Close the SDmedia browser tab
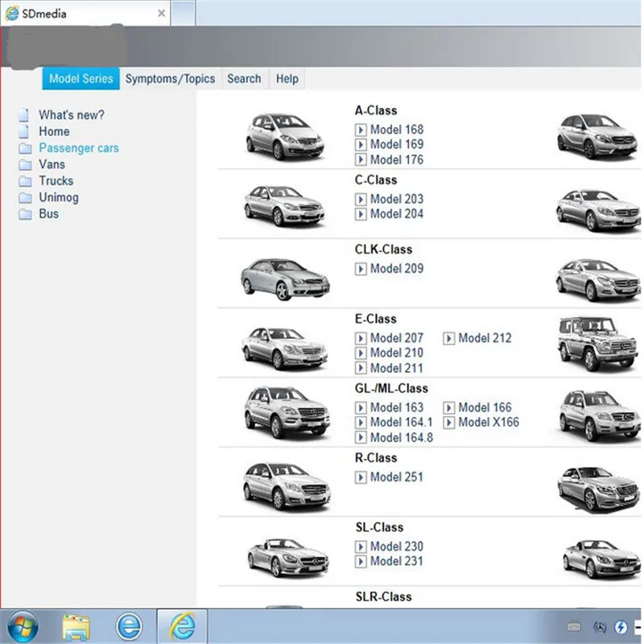Screen dimensions: 644x644 tap(162, 13)
